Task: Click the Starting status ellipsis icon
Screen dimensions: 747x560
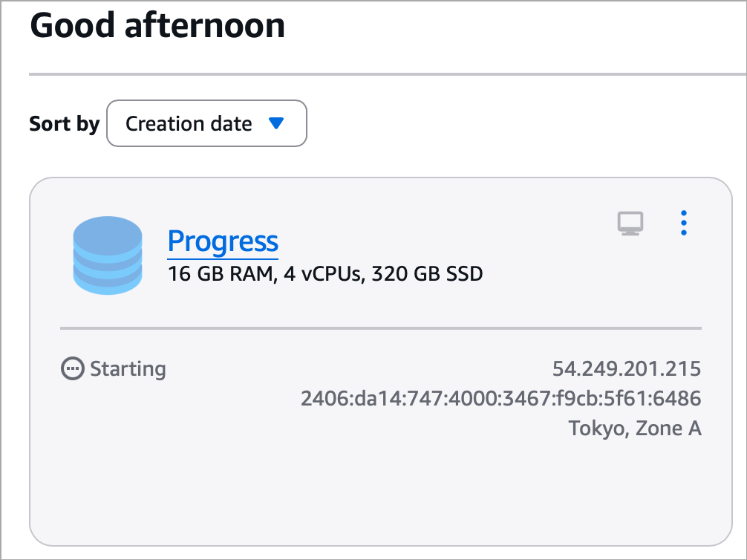Action: tap(72, 368)
